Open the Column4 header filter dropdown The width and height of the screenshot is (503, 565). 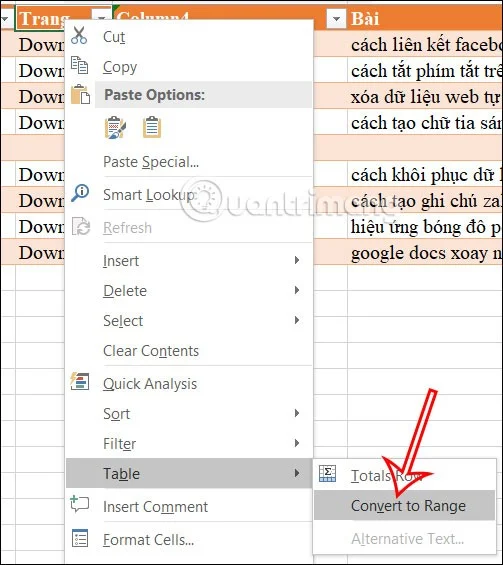(x=336, y=19)
